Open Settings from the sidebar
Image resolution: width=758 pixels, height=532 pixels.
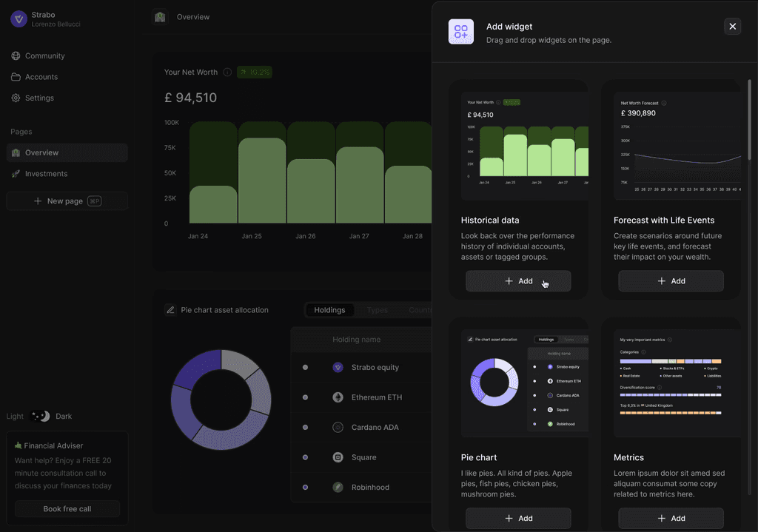click(67, 98)
